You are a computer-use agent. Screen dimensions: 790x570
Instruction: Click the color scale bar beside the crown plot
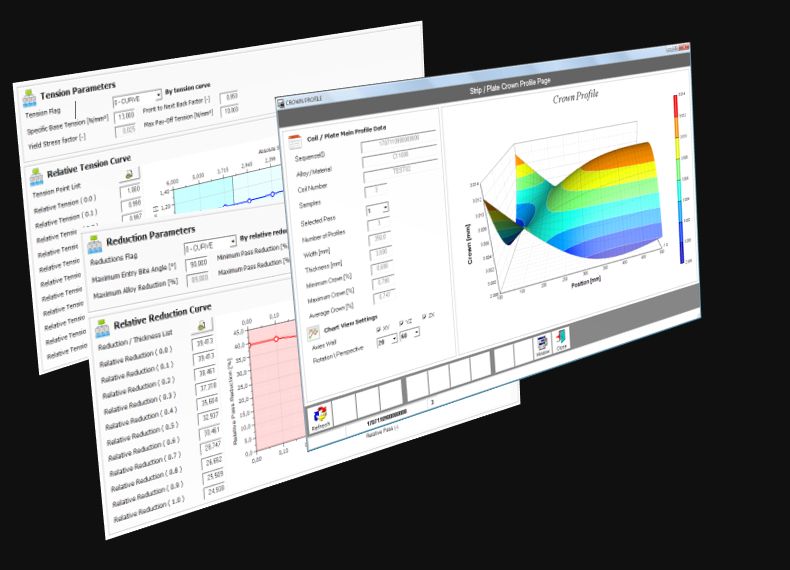click(681, 178)
